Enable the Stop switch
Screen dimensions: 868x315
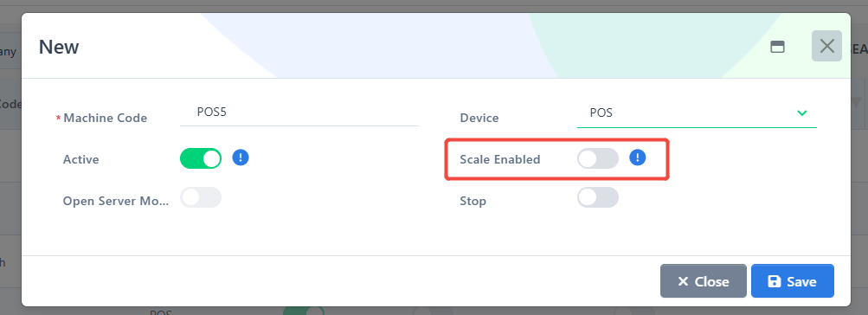(x=597, y=197)
